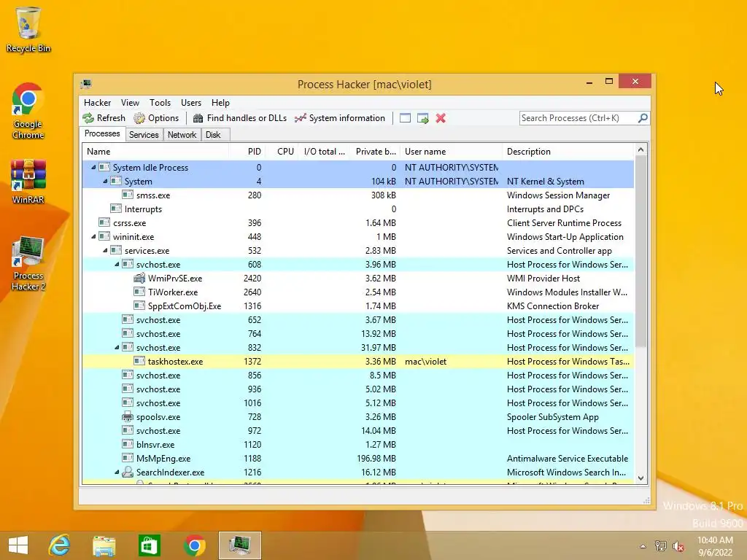The image size is (747, 560).
Task: Collapse the System Idle Process node
Action: point(93,167)
